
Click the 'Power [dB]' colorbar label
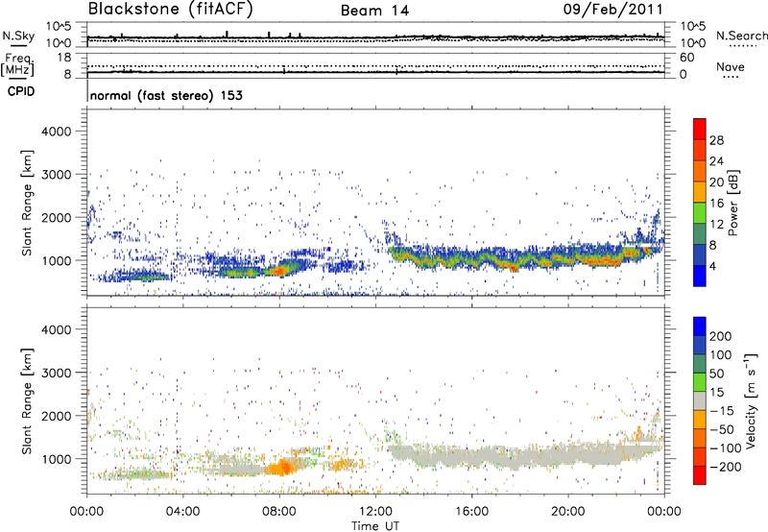(x=732, y=203)
